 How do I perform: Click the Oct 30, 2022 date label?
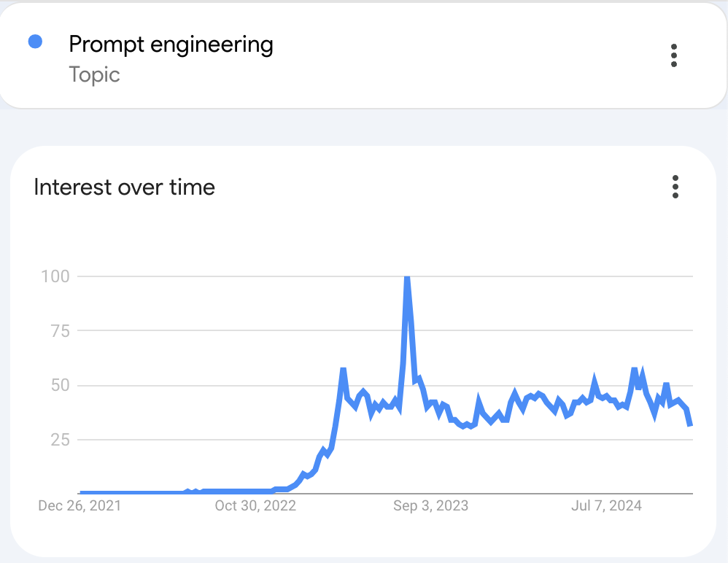(x=255, y=505)
